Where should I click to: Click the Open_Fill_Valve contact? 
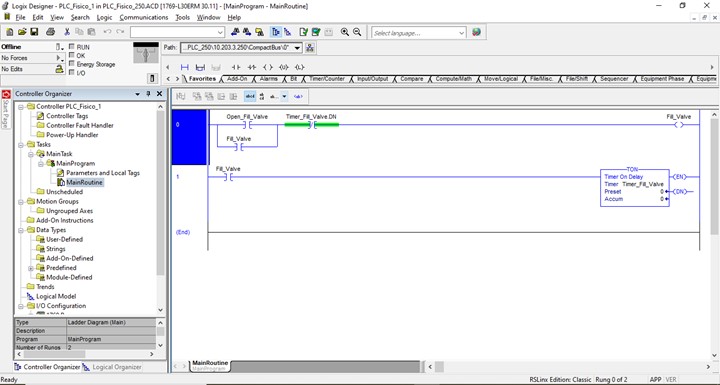[248, 125]
